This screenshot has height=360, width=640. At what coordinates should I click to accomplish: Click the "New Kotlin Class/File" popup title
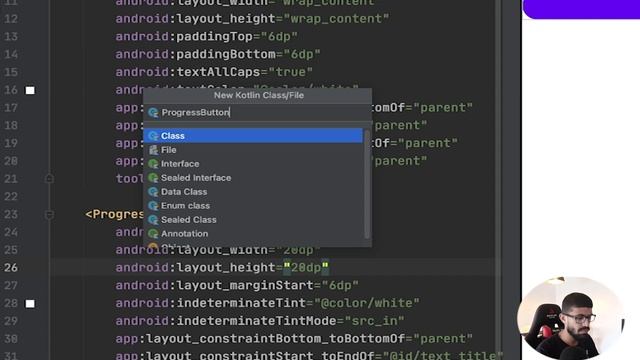pos(259,95)
